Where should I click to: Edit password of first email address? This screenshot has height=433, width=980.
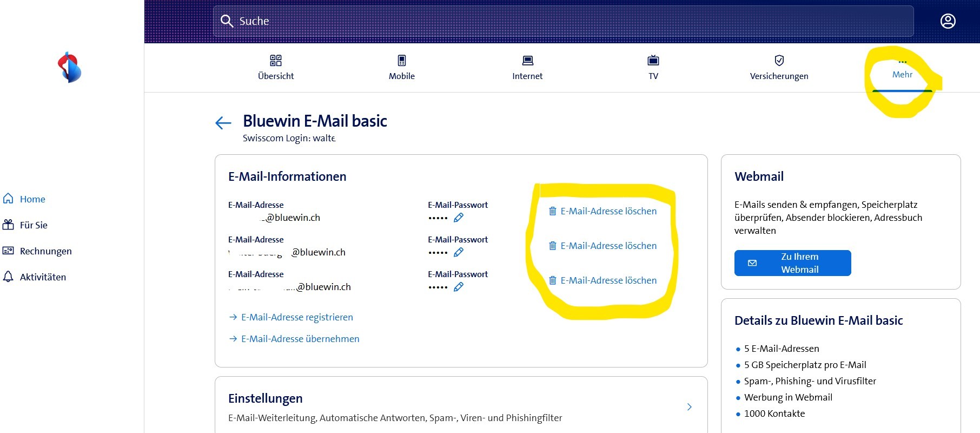tap(459, 218)
